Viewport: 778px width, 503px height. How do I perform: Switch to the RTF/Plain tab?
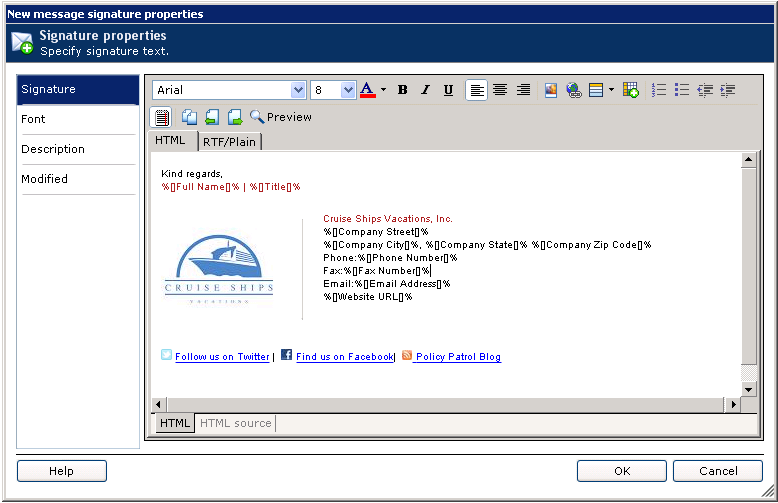229,142
